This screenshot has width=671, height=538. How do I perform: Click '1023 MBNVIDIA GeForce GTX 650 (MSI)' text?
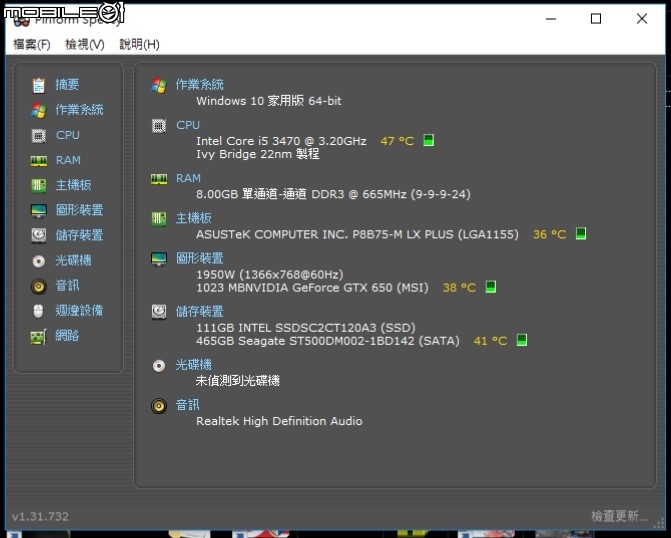click(x=312, y=287)
